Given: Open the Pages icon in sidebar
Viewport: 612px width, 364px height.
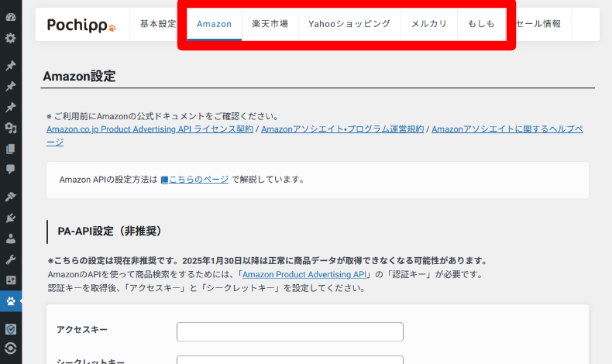Looking at the screenshot, I should [x=11, y=149].
